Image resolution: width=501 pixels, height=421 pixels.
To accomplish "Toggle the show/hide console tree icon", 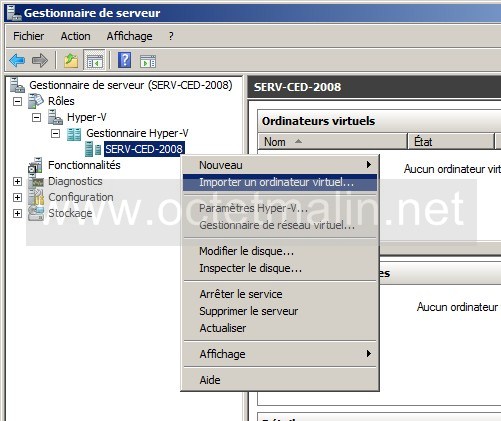I will click(95, 61).
